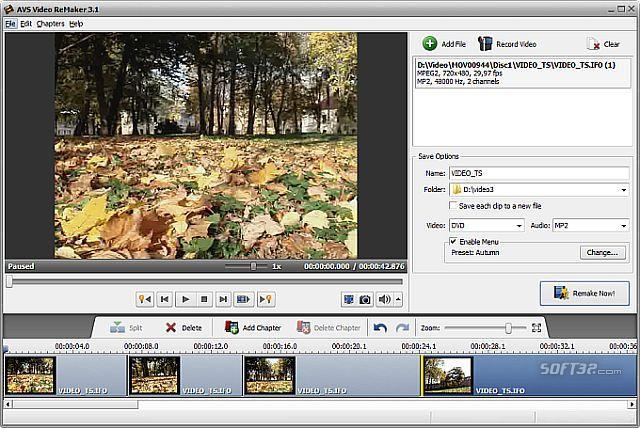
Task: Toggle 'Save each clip to a new file'
Action: tap(455, 205)
